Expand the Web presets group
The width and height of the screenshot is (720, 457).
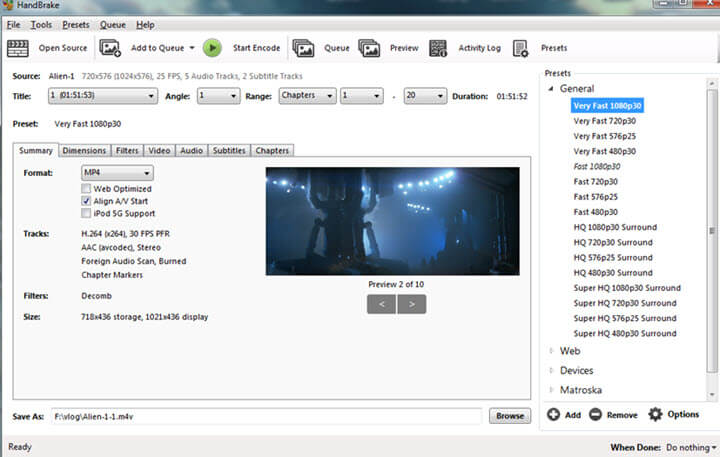point(551,351)
